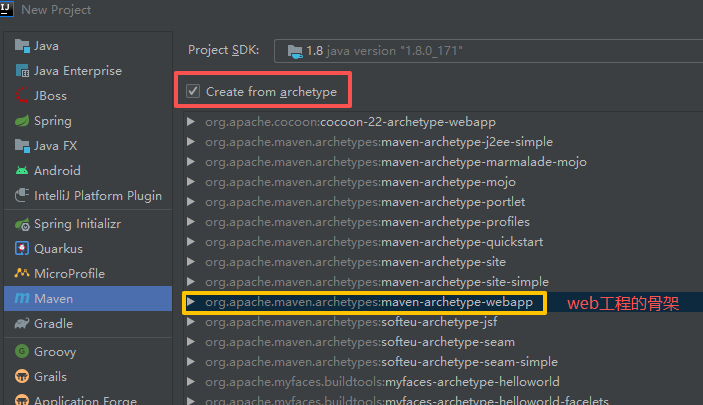The height and width of the screenshot is (405, 703).
Task: Click the Application Forge icon
Action: [x=22, y=400]
